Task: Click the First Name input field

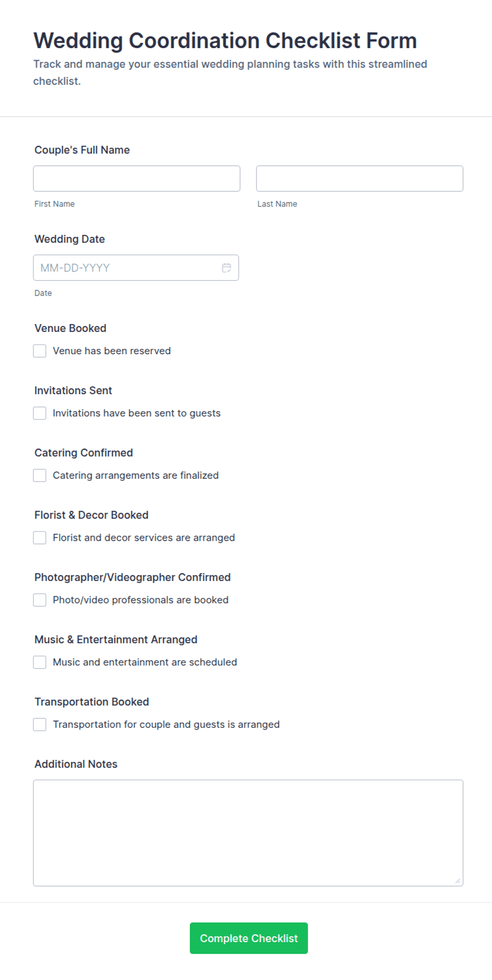Action: point(136,179)
